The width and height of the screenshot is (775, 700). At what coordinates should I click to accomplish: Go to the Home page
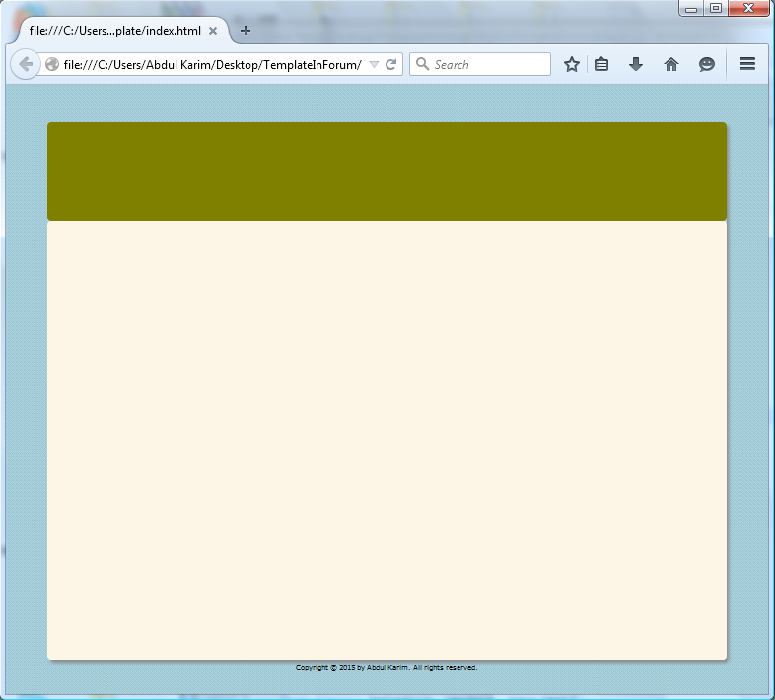pyautogui.click(x=671, y=64)
